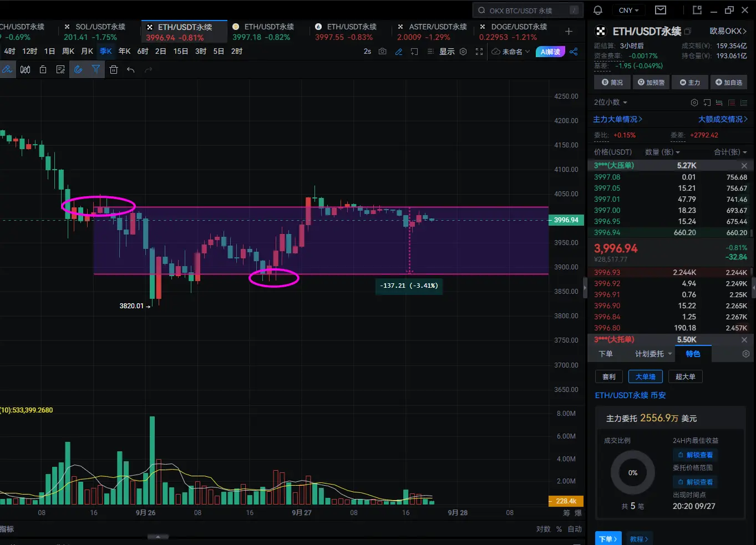Toggle the magnet snap tool
756x545 pixels.
[x=78, y=69]
